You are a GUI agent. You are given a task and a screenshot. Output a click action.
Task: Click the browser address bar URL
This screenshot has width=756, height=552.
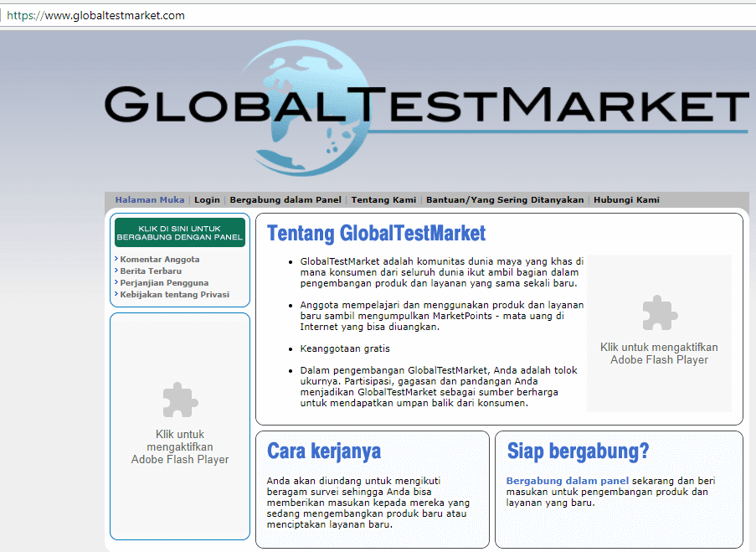coord(95,15)
